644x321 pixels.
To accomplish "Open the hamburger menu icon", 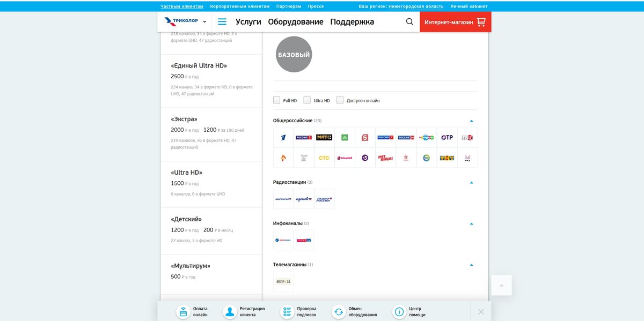I will pos(222,22).
